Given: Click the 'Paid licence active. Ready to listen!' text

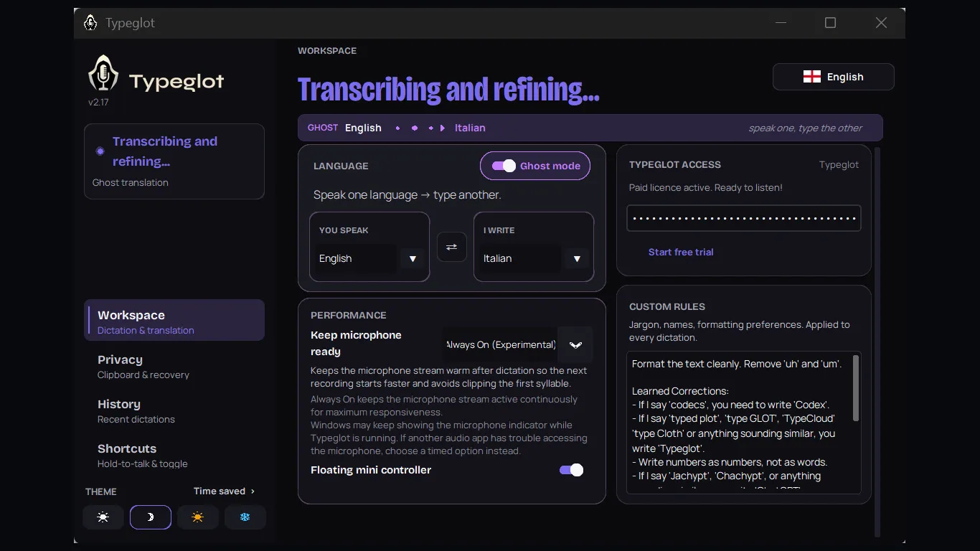Looking at the screenshot, I should [706, 188].
